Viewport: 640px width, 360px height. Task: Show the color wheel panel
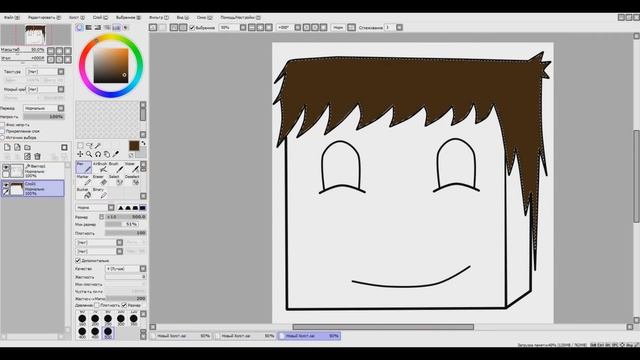tap(80, 28)
